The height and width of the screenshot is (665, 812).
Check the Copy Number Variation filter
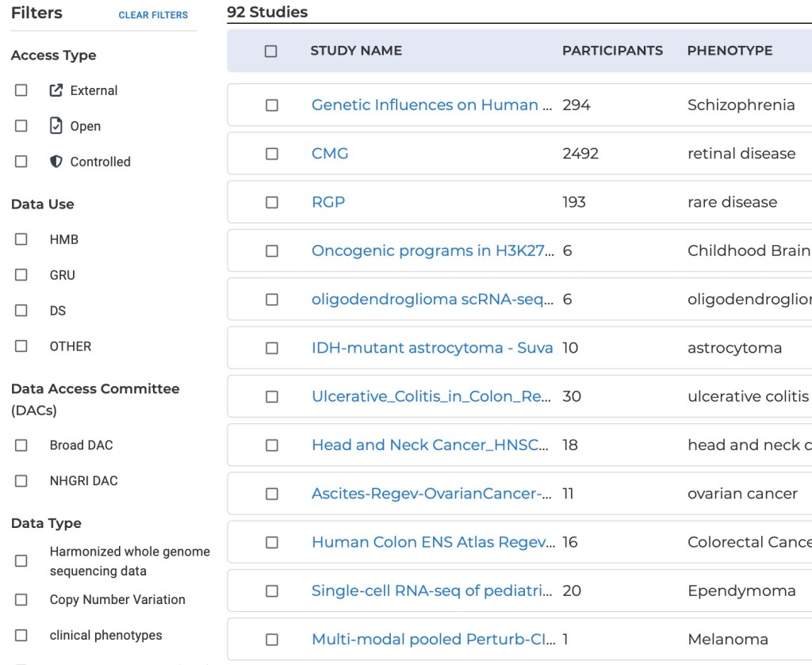(x=21, y=600)
